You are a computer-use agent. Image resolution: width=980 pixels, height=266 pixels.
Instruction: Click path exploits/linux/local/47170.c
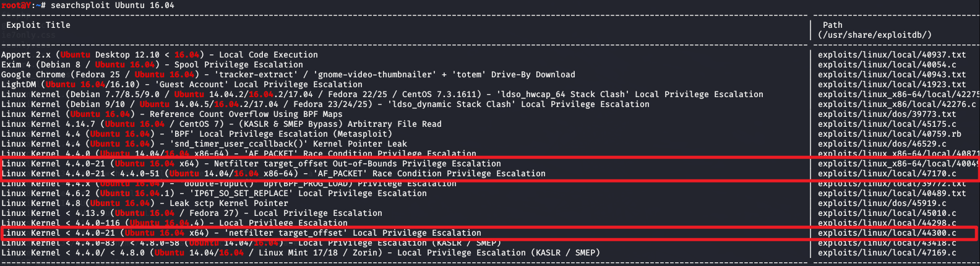[887, 174]
